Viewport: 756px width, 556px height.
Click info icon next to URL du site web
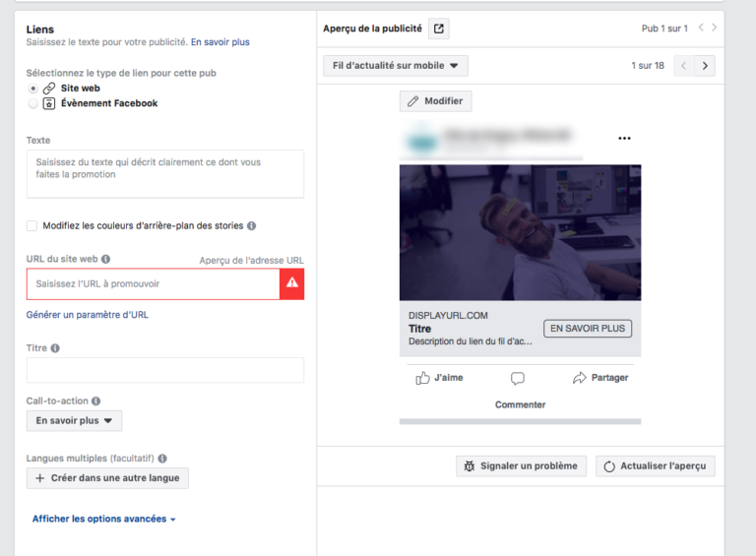coord(106,259)
